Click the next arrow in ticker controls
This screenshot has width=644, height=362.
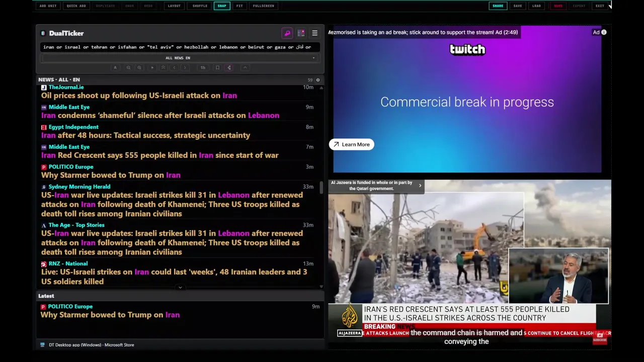coord(185,67)
